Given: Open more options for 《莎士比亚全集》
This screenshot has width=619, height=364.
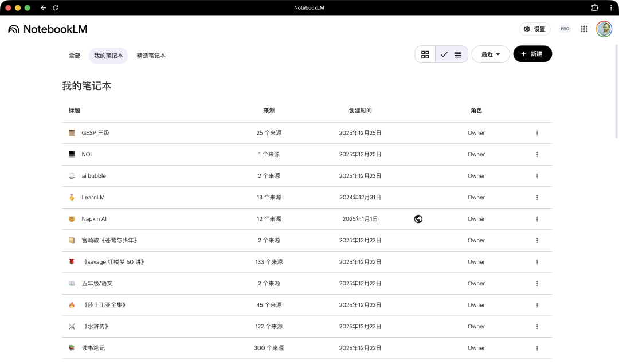Looking at the screenshot, I should 537,305.
